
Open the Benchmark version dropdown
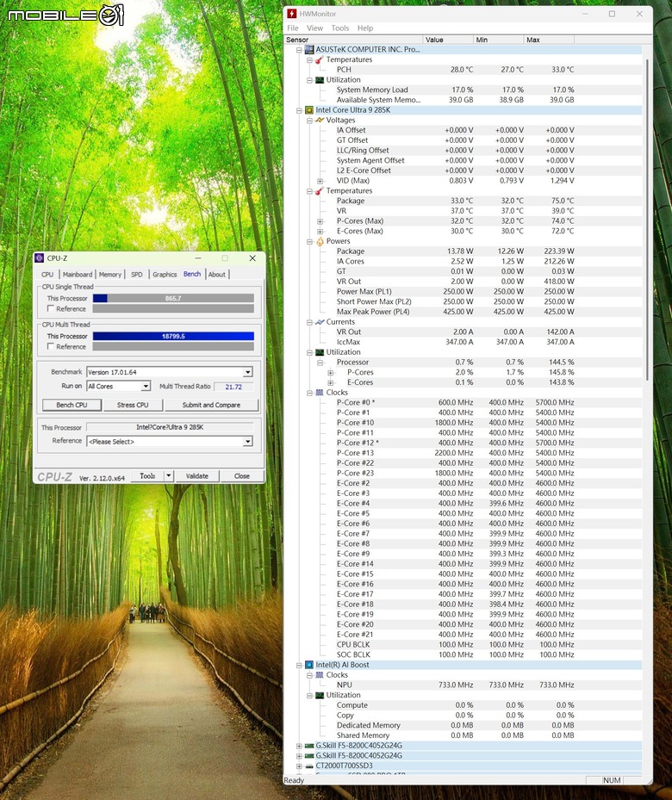point(247,372)
